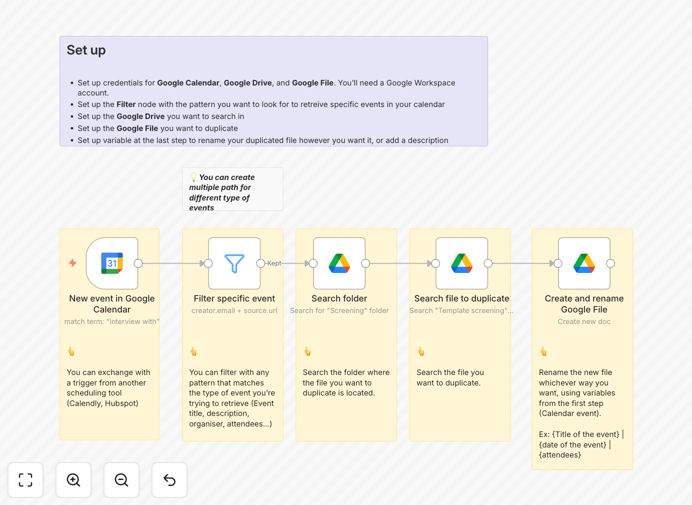Screen dimensions: 692x505
Task: Click pointing hand emoji under Search folder
Action: pos(307,351)
